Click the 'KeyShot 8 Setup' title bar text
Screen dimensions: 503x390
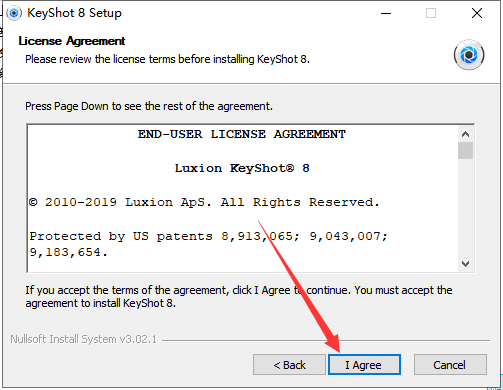tap(75, 13)
